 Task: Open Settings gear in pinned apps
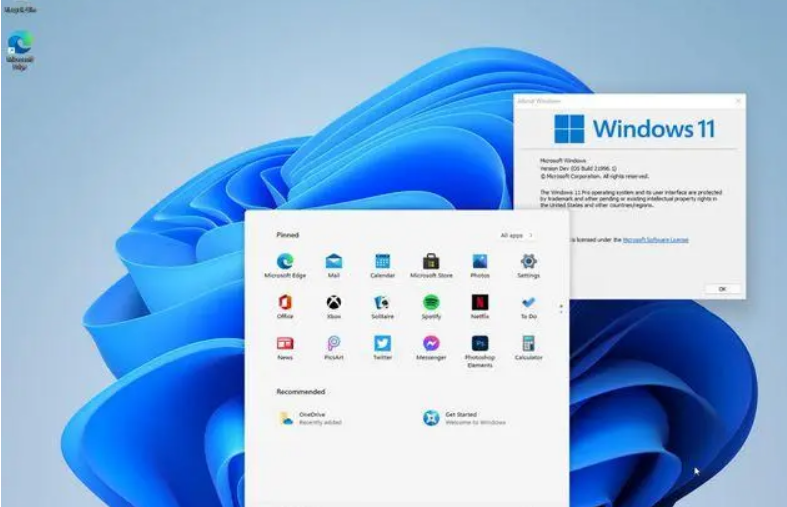point(528,262)
